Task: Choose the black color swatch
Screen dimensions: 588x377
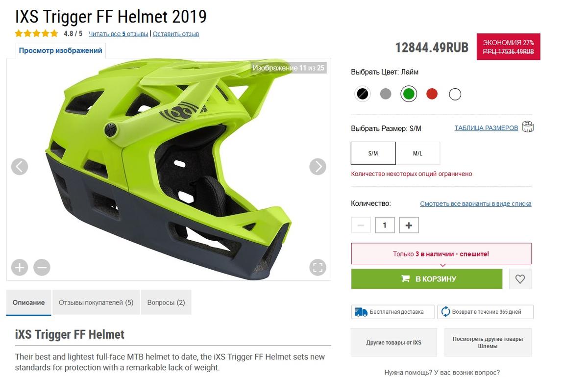Action: coord(363,94)
